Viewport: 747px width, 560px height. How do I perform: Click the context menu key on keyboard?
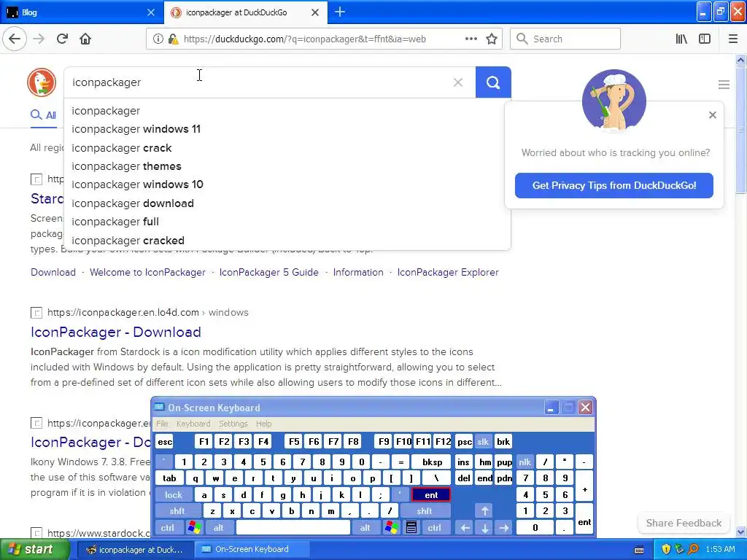click(x=411, y=528)
